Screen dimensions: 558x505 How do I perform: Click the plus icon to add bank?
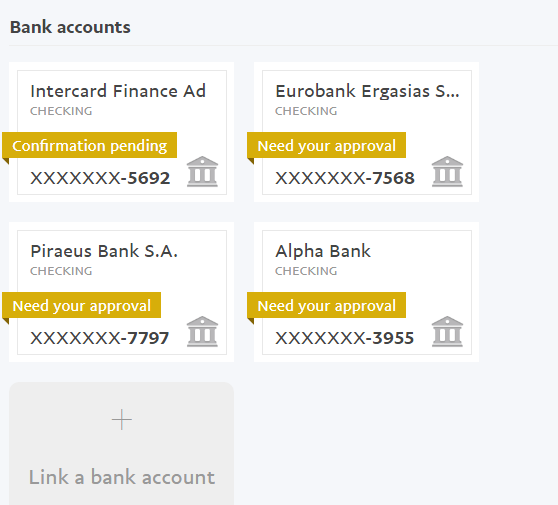(x=122, y=420)
